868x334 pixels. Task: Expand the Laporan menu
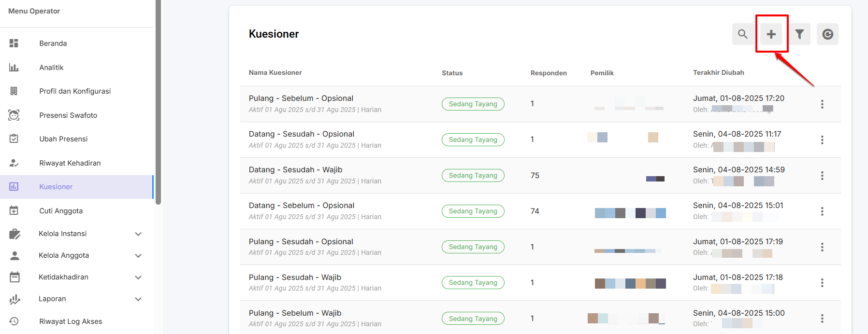(138, 299)
